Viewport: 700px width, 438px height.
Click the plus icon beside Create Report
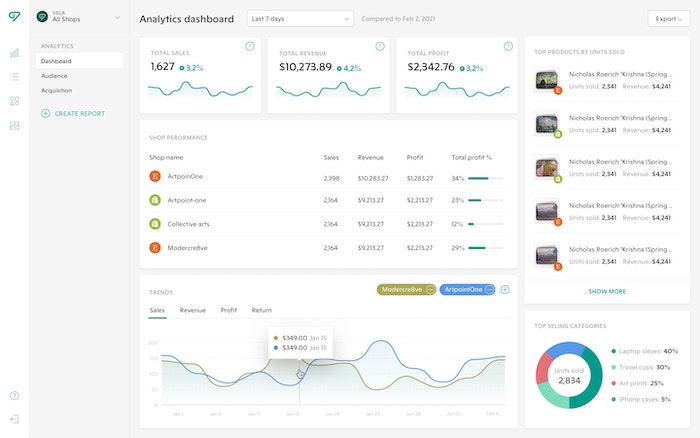[x=46, y=113]
